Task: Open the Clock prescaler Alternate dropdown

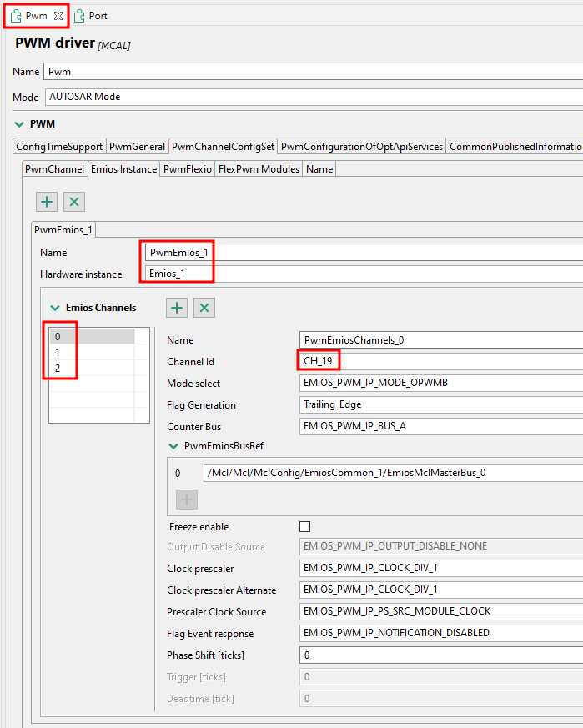Action: coord(441,590)
